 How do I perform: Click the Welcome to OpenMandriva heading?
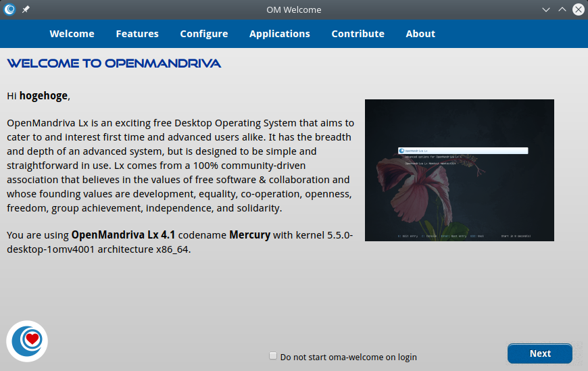[x=114, y=64]
